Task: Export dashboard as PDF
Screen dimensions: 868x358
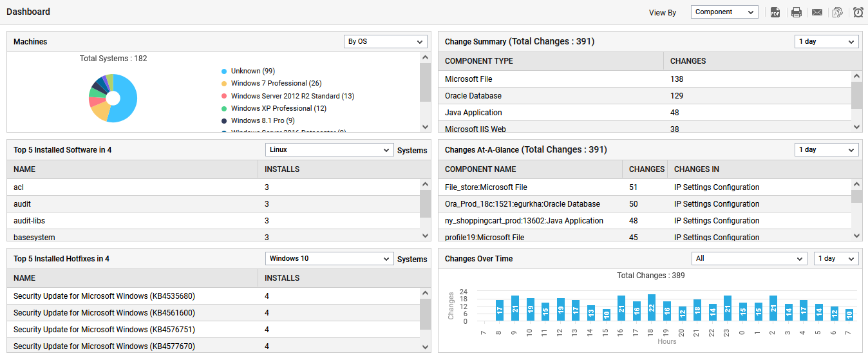Action: pos(775,12)
